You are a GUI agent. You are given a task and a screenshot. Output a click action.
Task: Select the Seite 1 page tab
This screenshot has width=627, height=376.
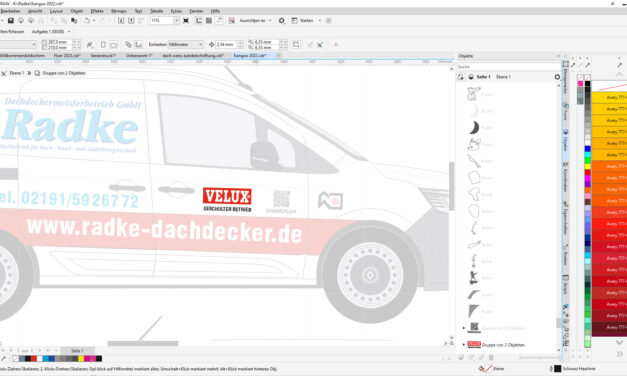(x=77, y=350)
